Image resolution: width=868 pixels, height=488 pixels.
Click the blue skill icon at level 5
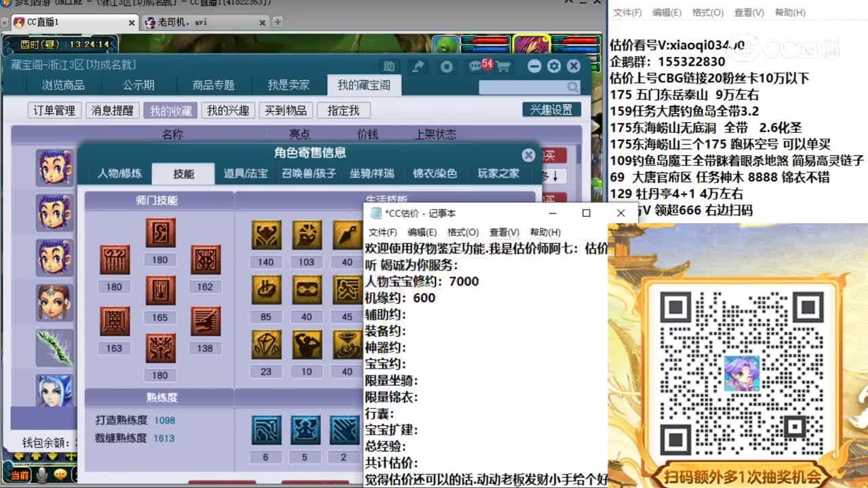305,430
